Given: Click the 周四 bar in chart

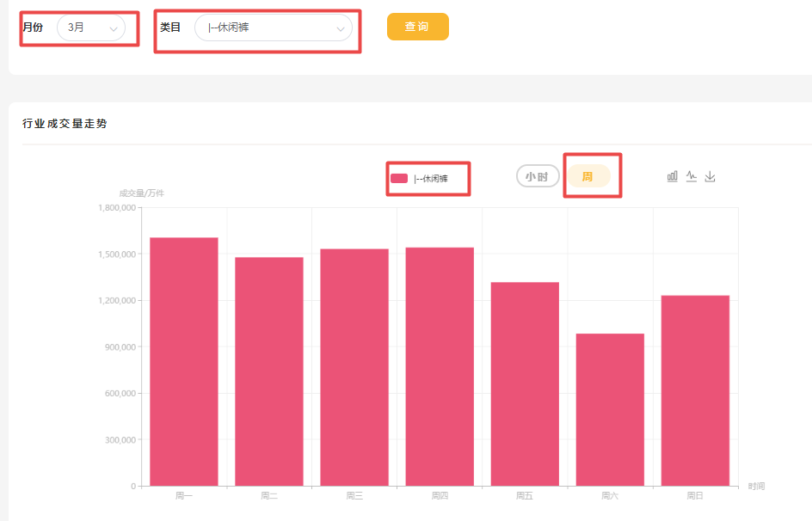Looking at the screenshot, I should click(440, 366).
